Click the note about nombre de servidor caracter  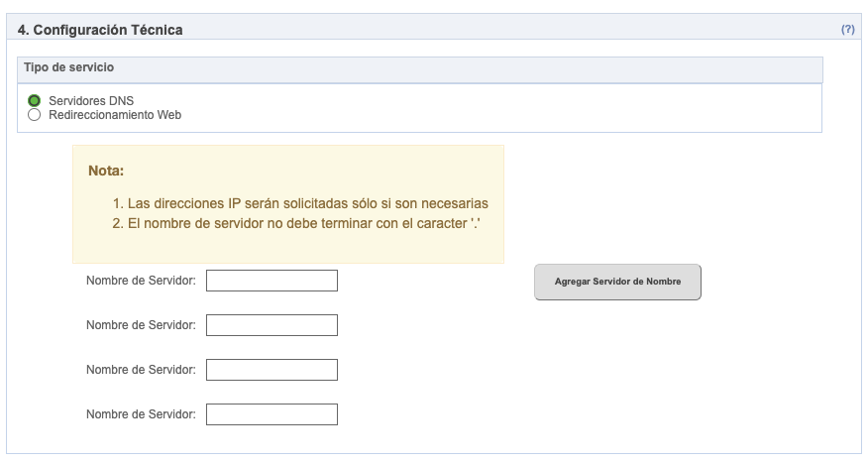[x=303, y=223]
